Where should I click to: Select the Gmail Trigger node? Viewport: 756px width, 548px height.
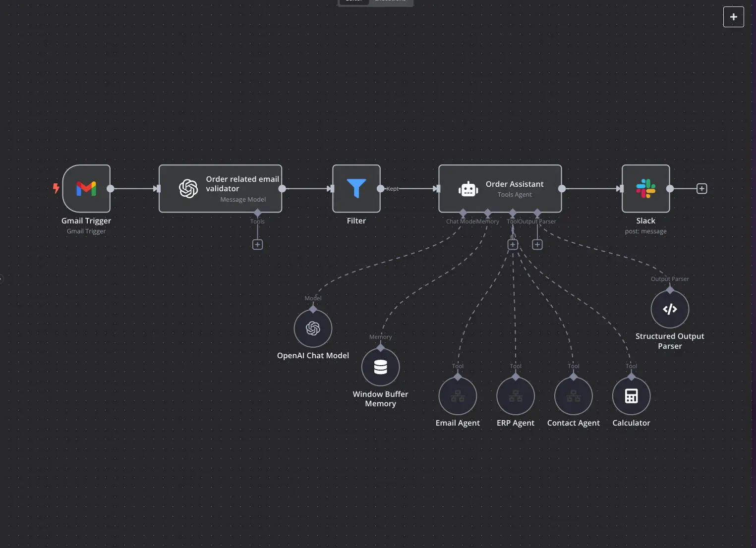[86, 189]
